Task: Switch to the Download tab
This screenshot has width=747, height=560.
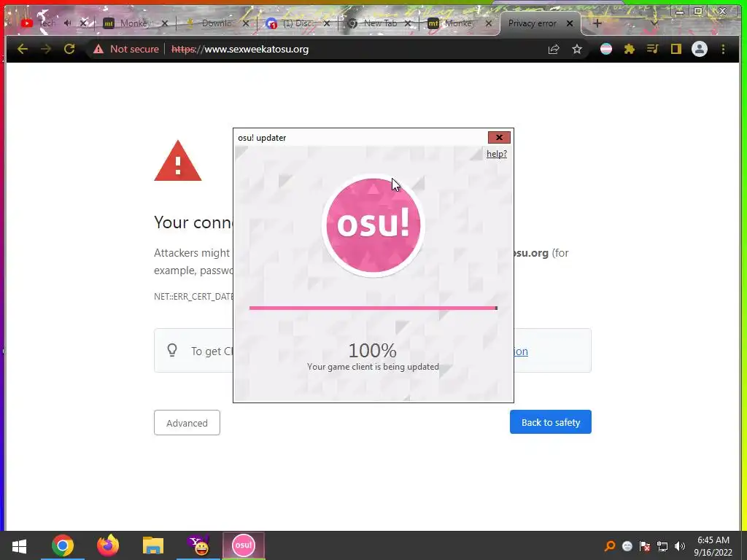Action: point(217,23)
